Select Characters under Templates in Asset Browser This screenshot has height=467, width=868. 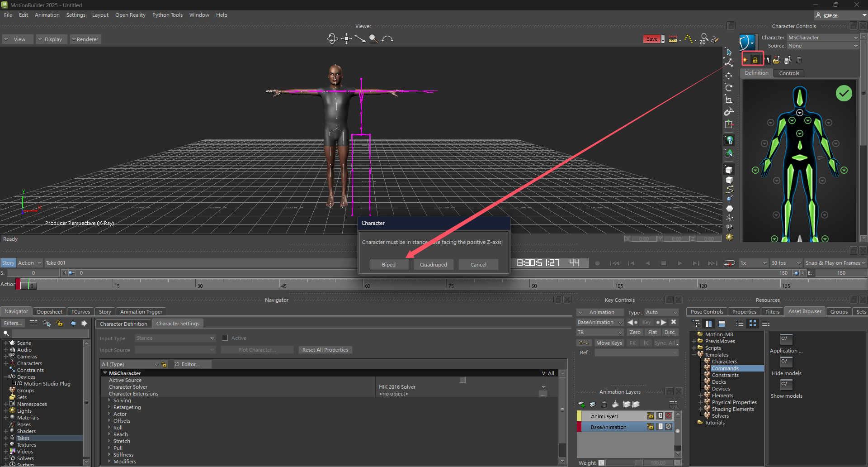pos(724,362)
